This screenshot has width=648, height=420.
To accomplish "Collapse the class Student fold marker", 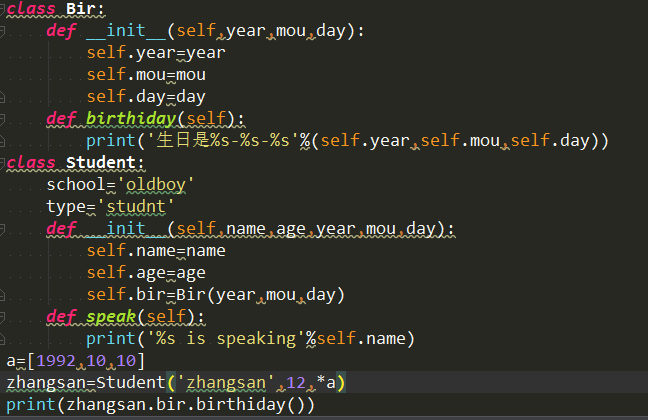I will (x=2, y=163).
